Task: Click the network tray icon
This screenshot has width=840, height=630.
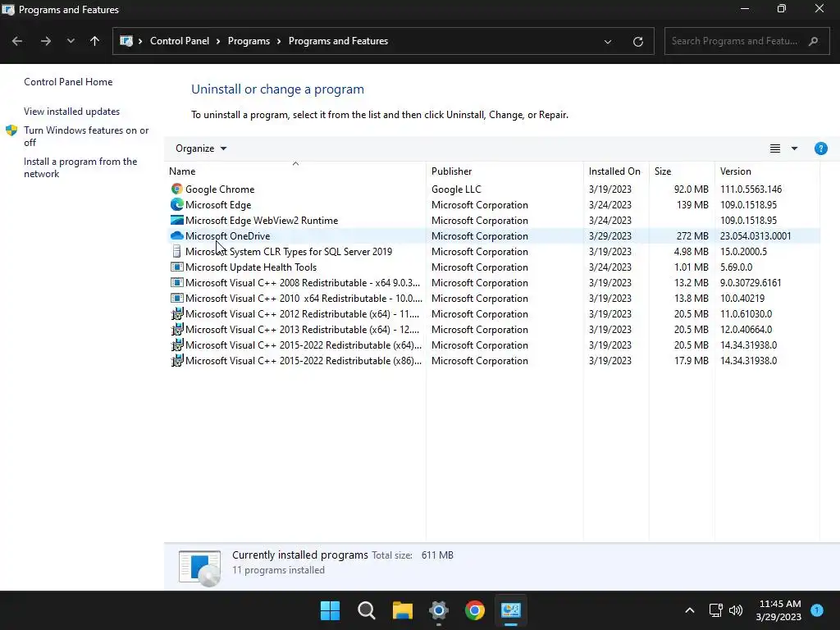Action: (715, 610)
